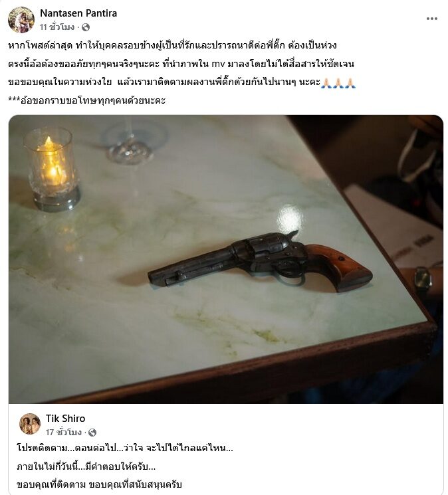Screen dimensions: 448x495
Task: Click the shared post line ภายในไม่กี่วันนี้
Action: [x=86, y=466]
